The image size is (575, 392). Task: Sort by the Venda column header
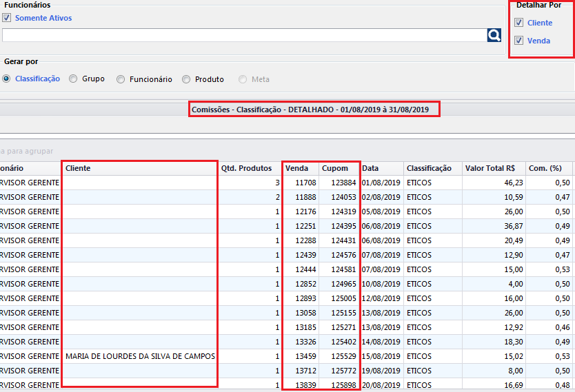pyautogui.click(x=297, y=168)
